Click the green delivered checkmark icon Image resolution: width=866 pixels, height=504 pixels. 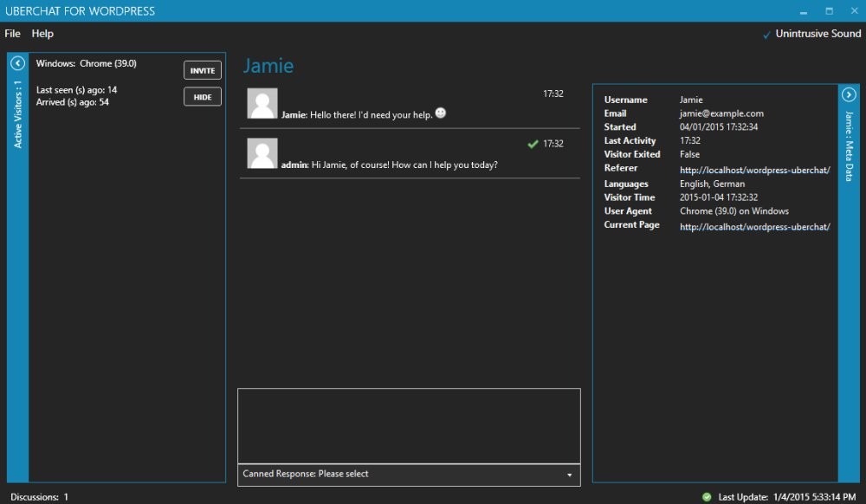(533, 144)
